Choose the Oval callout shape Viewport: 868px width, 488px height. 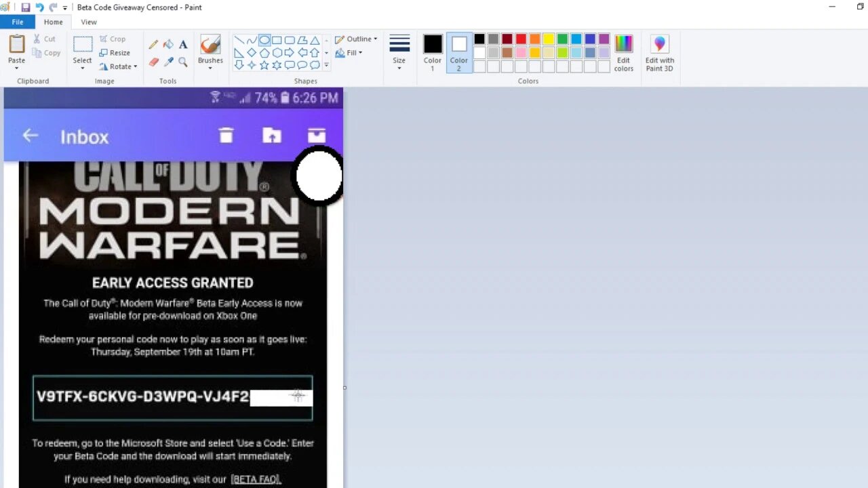click(302, 65)
